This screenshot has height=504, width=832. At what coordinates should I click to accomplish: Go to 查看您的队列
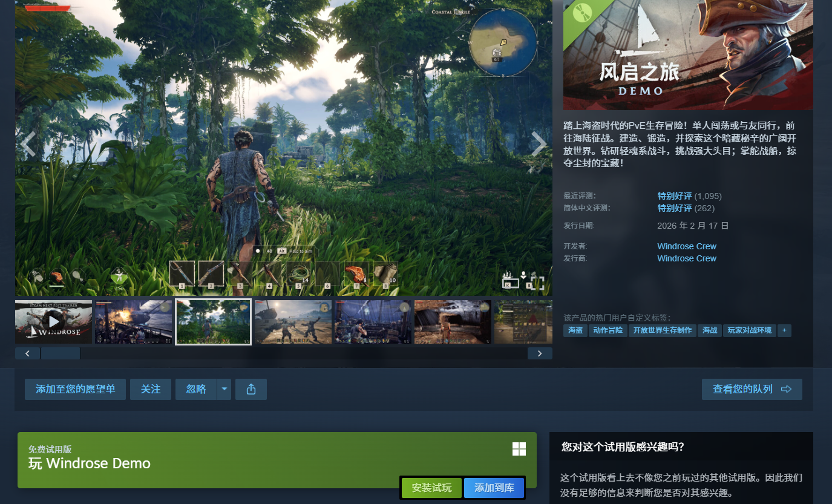(x=752, y=389)
